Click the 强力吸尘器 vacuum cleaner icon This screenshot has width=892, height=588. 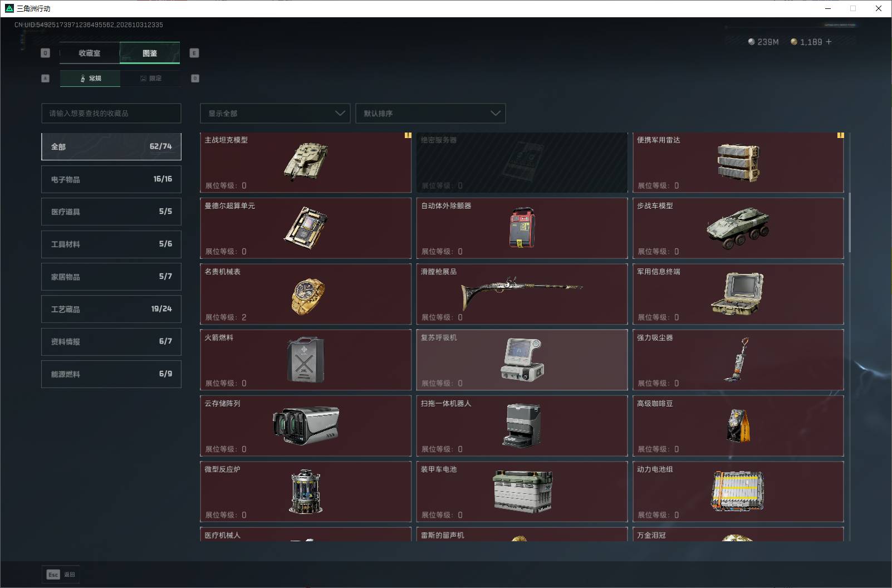coord(737,359)
